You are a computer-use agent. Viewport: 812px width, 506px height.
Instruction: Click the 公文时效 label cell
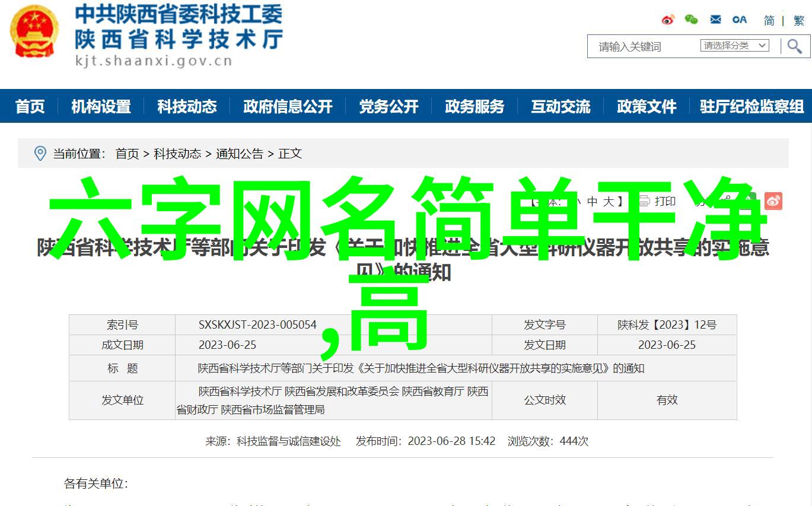click(x=544, y=400)
